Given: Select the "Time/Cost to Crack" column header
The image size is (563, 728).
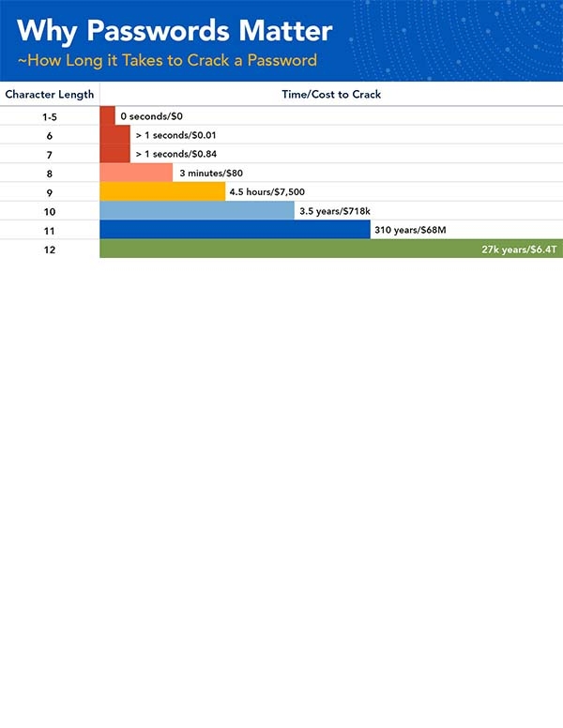Looking at the screenshot, I should pos(331,95).
